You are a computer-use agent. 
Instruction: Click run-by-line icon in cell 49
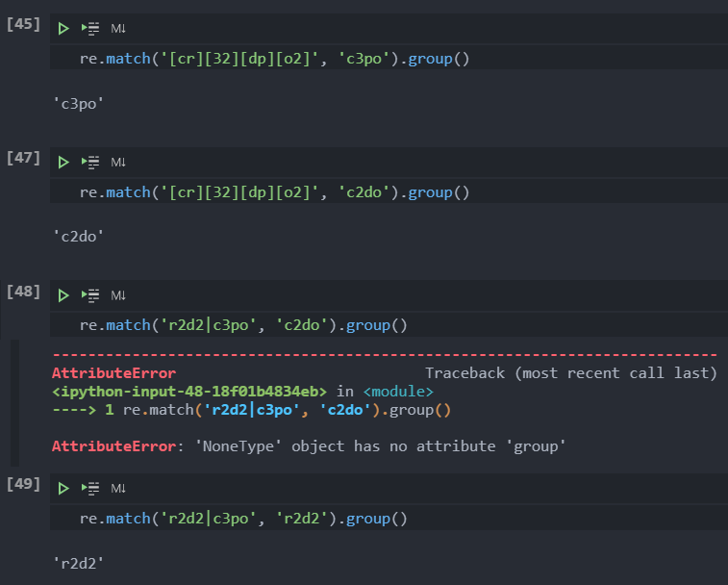click(90, 489)
